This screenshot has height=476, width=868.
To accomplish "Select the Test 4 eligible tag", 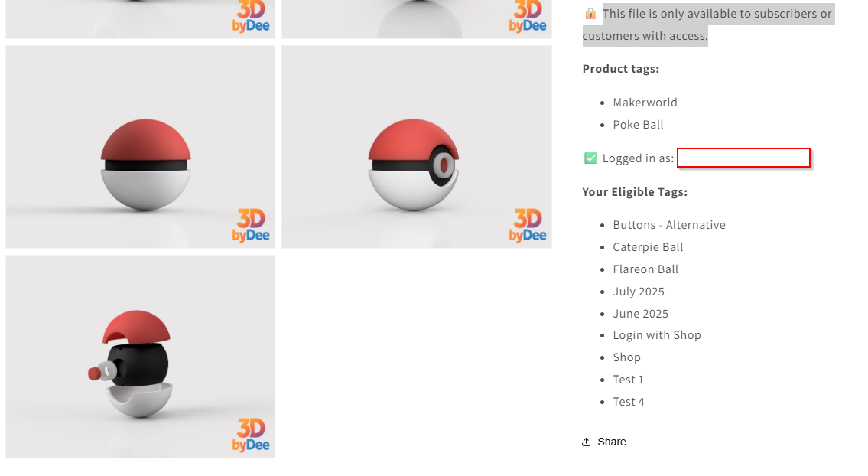I will pos(629,402).
